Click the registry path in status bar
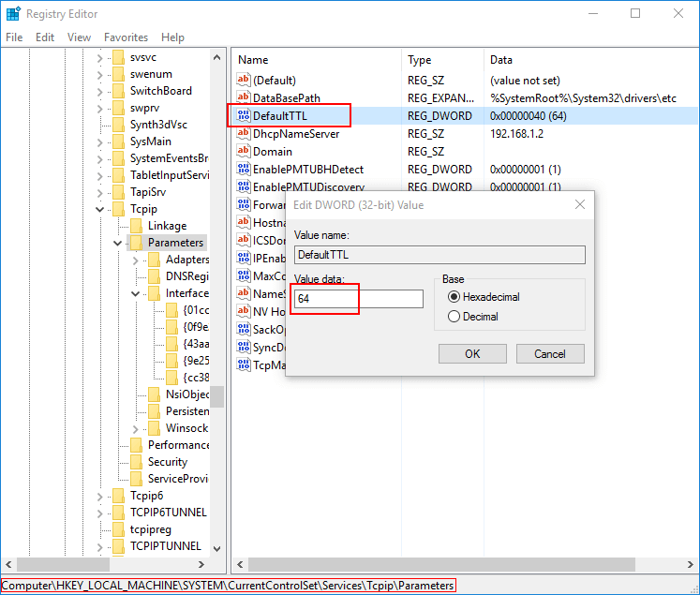This screenshot has height=595, width=700. [x=228, y=586]
